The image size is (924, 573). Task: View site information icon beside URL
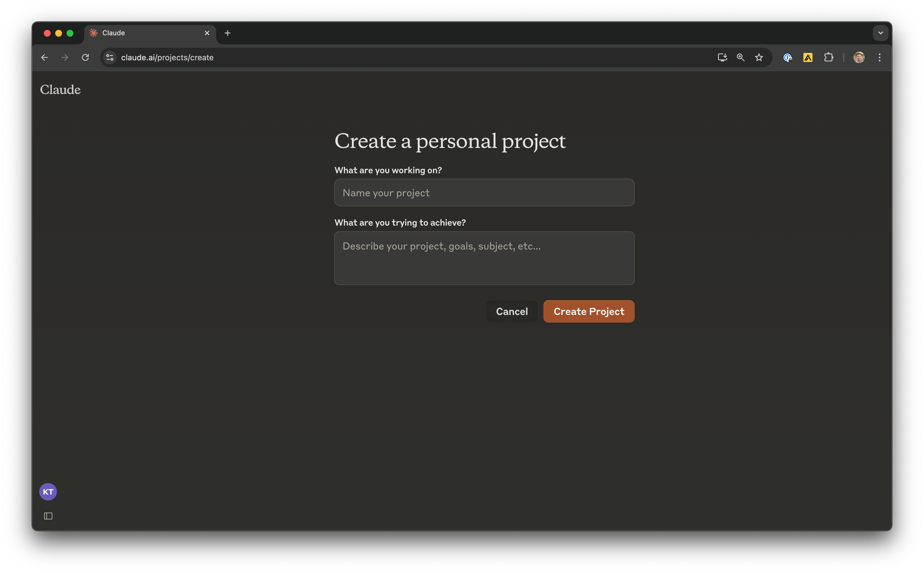(110, 57)
